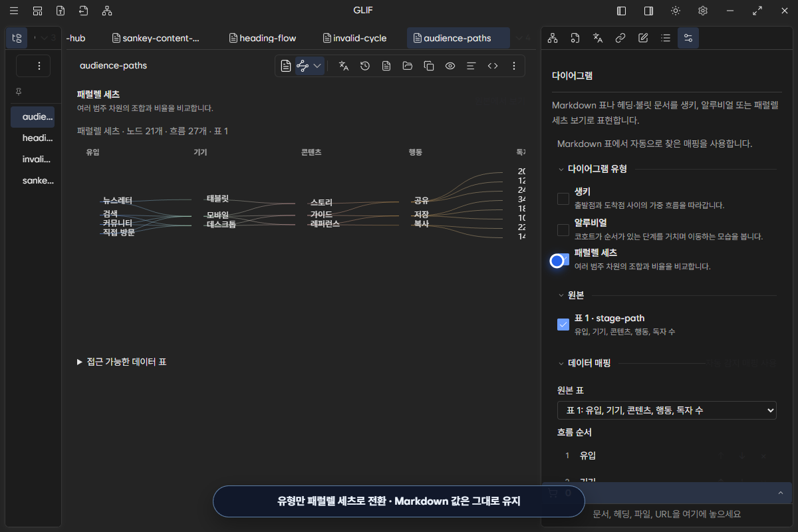
Task: Switch to the sankey-content tab
Action: (x=156, y=38)
